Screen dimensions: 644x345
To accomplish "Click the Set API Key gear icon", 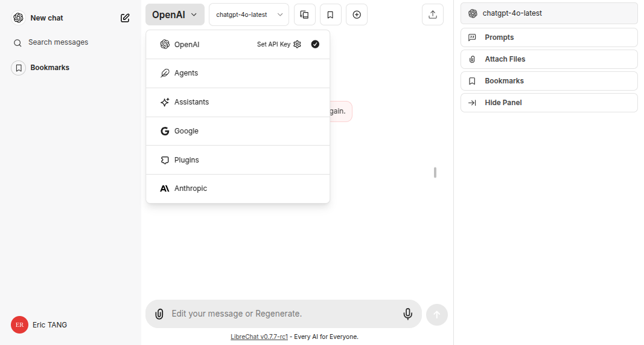I will tap(298, 45).
